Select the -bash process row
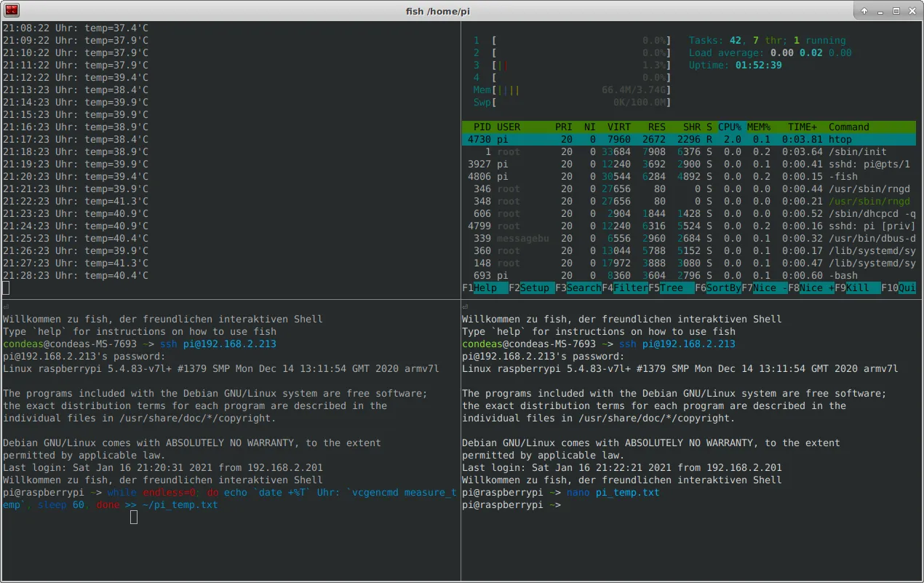Viewport: 924px width, 583px height. click(x=689, y=276)
